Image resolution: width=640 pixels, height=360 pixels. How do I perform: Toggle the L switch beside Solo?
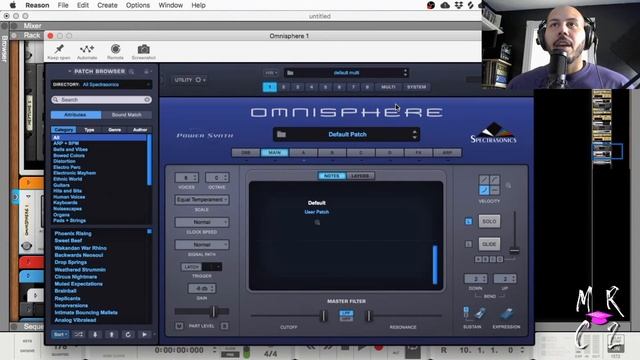[469, 221]
